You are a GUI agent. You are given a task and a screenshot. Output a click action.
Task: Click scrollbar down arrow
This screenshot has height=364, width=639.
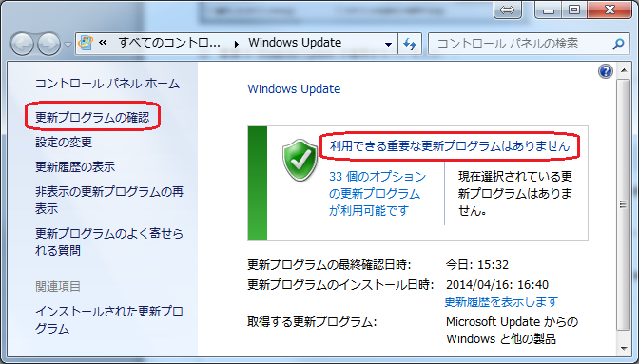pos(624,349)
